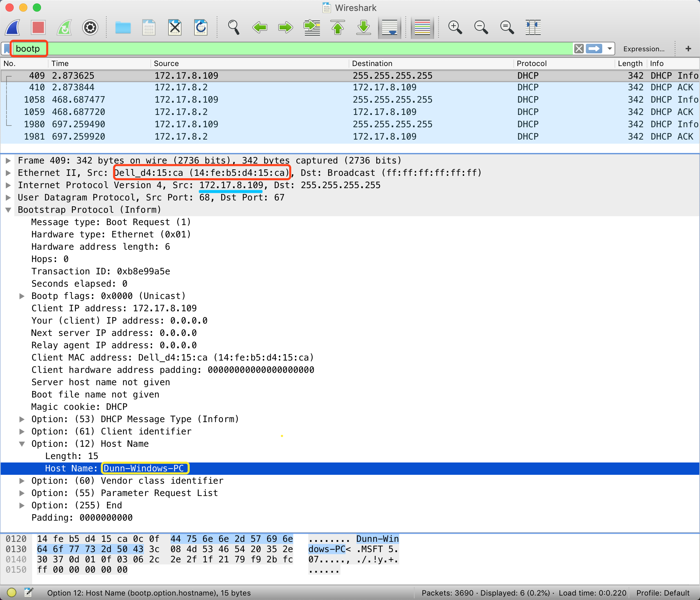
Task: Open capture options gear icon
Action: pos(90,27)
